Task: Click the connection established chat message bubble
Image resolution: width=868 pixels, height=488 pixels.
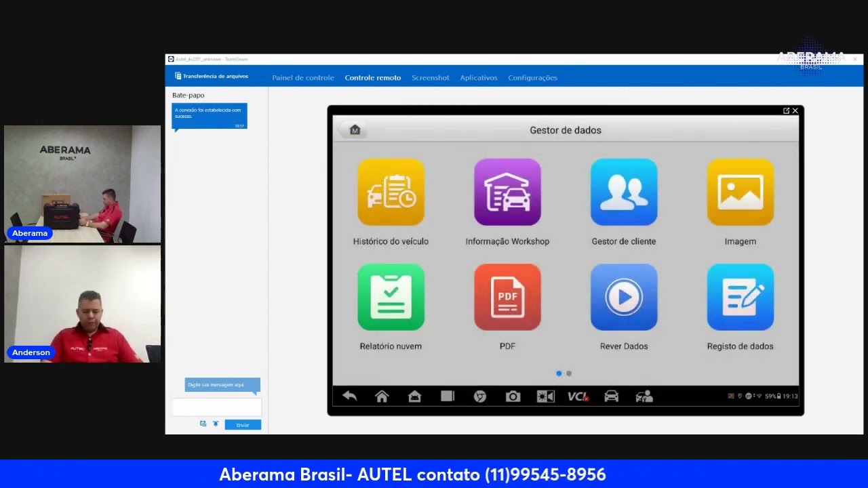Action: click(210, 116)
